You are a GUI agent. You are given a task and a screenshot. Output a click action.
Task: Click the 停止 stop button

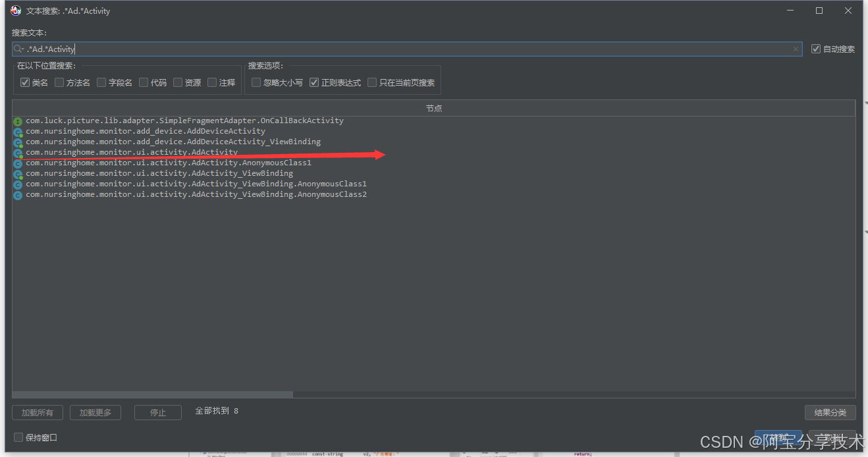(x=158, y=413)
